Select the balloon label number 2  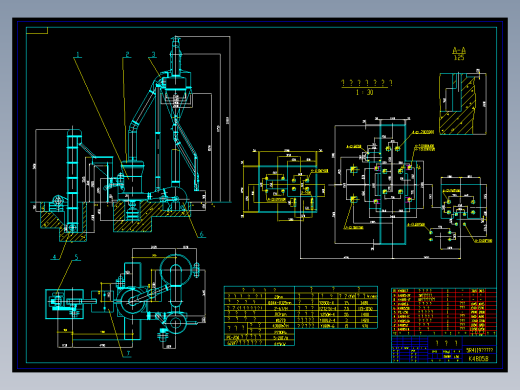[x=127, y=54]
